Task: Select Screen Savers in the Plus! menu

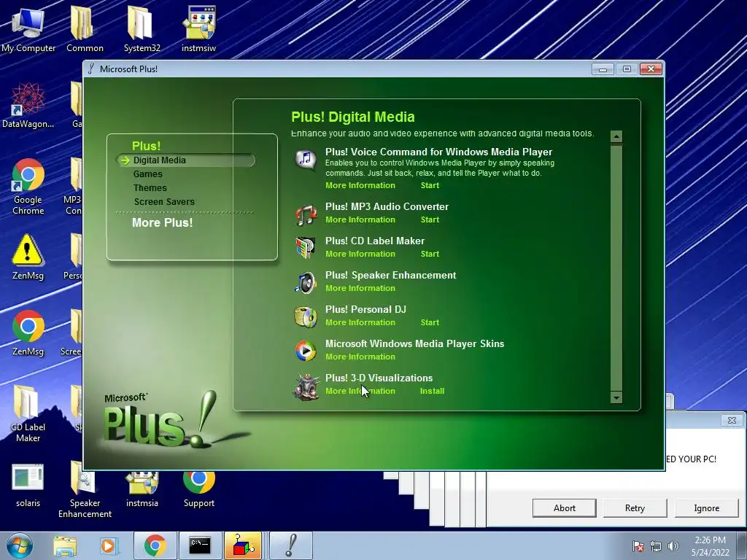Action: pos(164,201)
